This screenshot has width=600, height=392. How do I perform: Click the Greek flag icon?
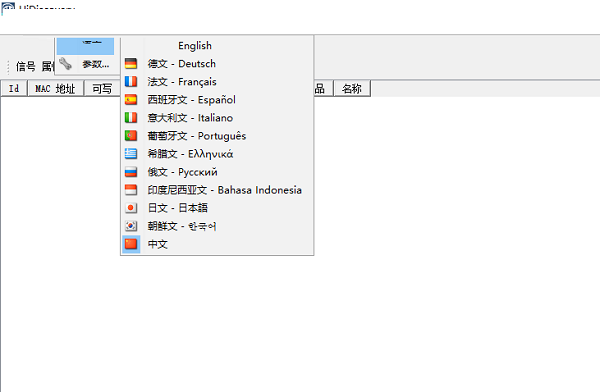(131, 154)
